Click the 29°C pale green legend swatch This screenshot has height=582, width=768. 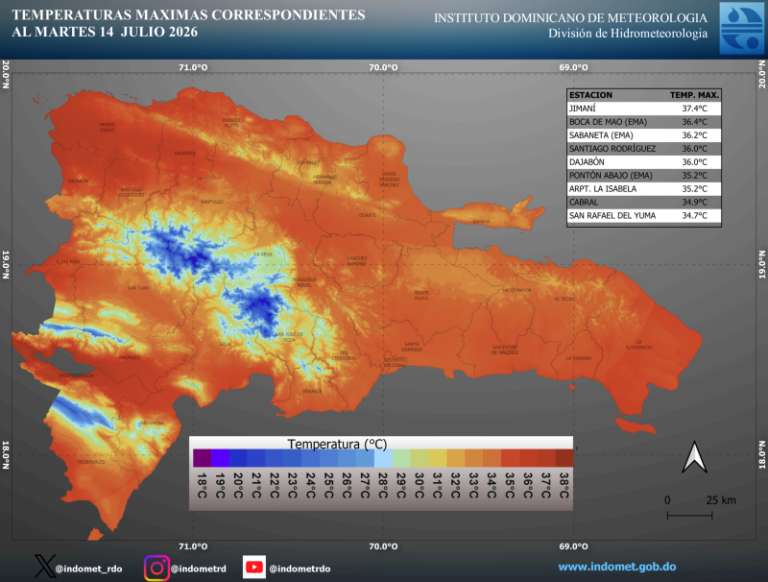(x=401, y=458)
